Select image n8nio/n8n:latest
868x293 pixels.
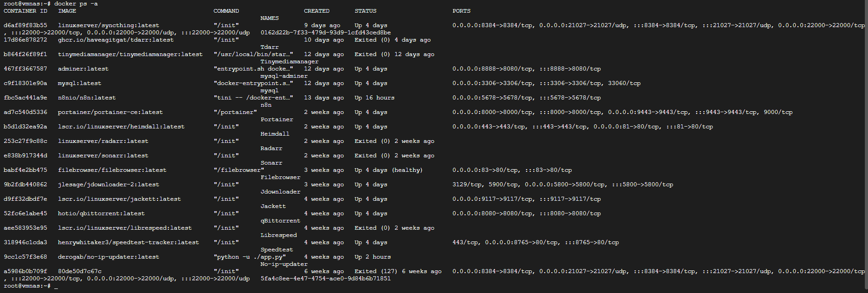[87, 98]
